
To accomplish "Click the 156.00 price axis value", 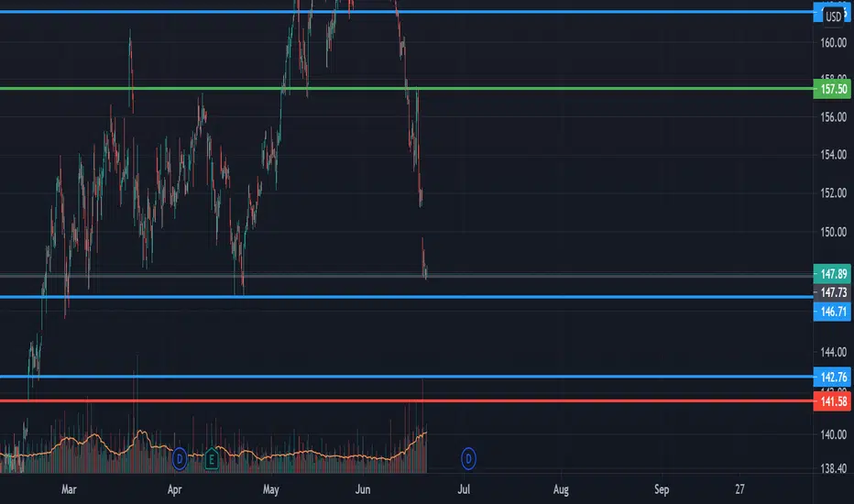I will (x=833, y=117).
